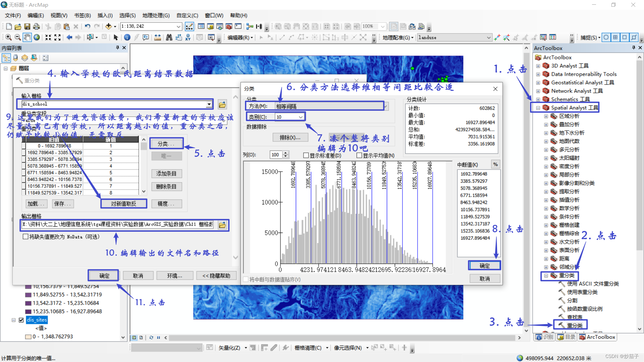Toggle 将缺失值更改为 NoData checkbox

point(25,237)
